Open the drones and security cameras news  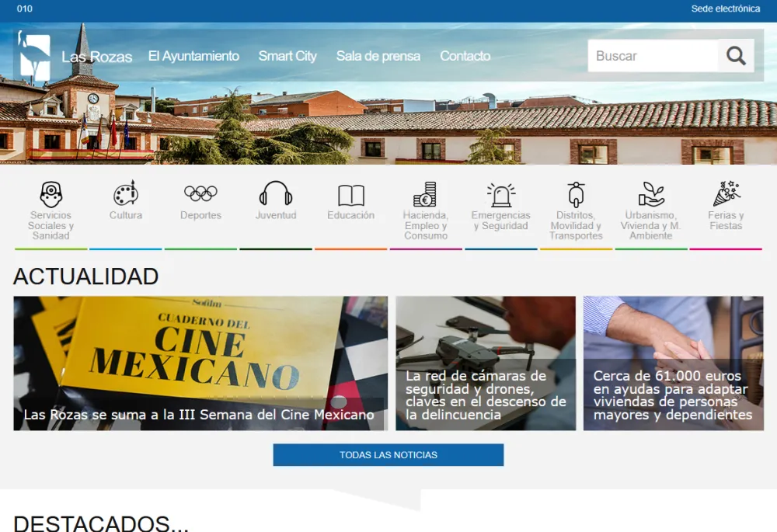(x=486, y=363)
